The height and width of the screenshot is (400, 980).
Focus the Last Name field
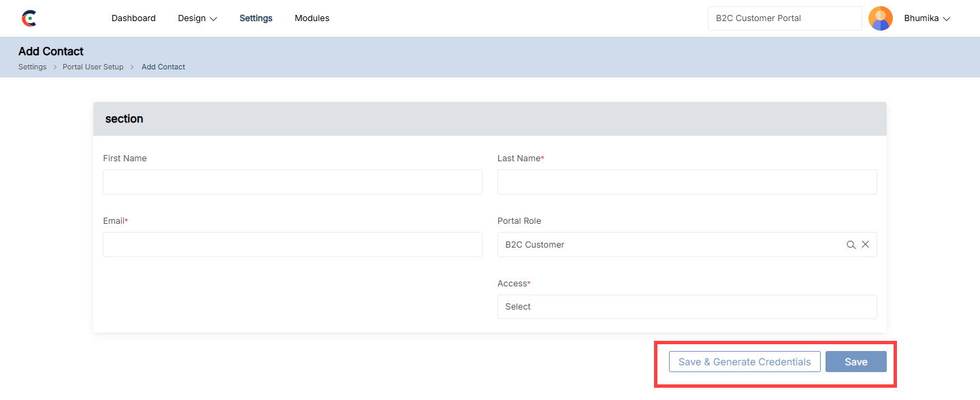click(x=687, y=182)
